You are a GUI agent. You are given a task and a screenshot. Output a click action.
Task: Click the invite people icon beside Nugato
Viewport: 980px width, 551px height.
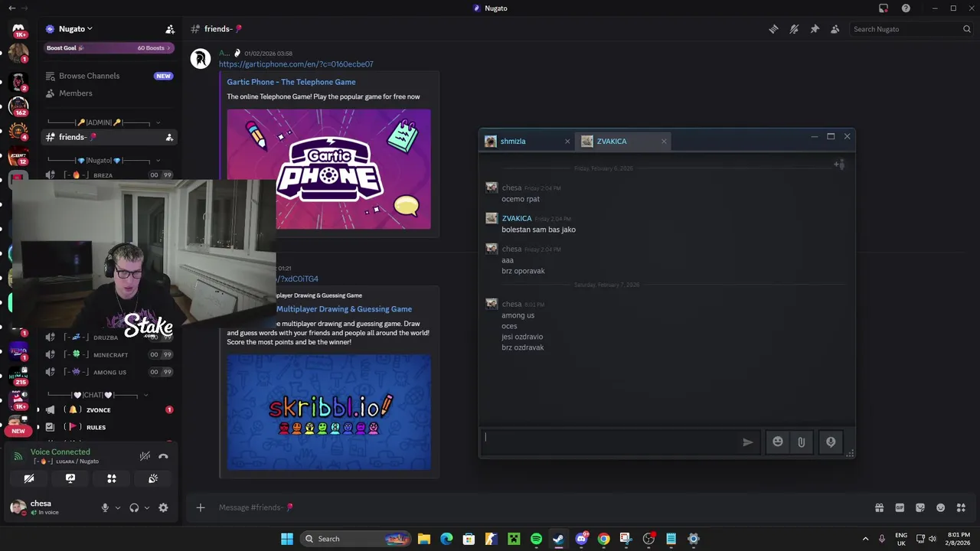(170, 29)
